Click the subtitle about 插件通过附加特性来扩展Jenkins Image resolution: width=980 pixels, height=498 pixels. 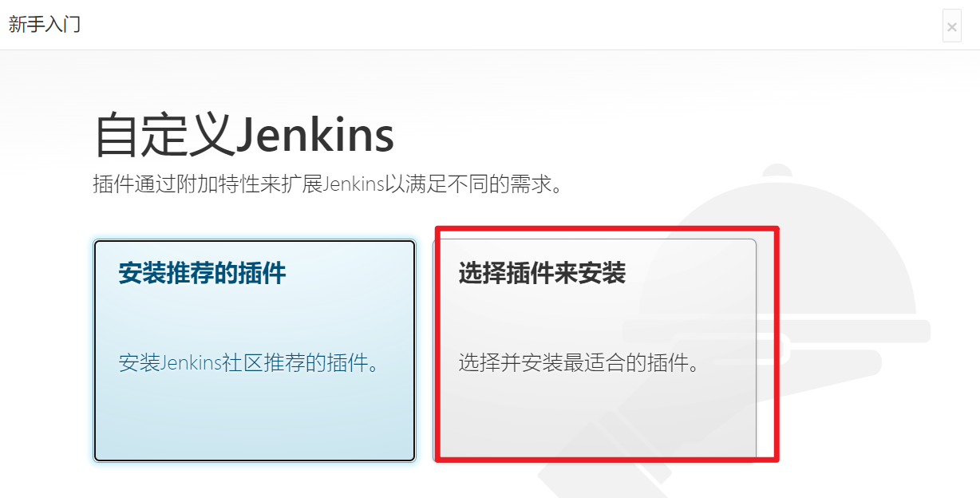[x=330, y=184]
